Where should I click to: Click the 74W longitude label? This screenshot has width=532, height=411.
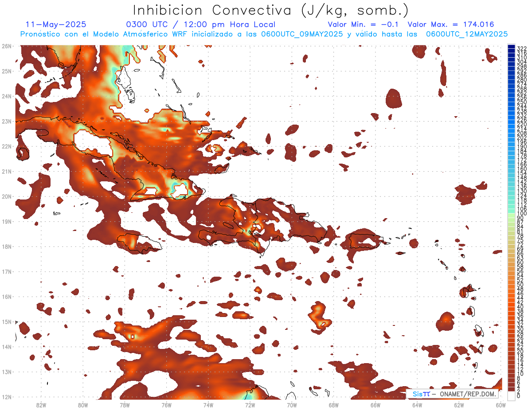pos(208,405)
